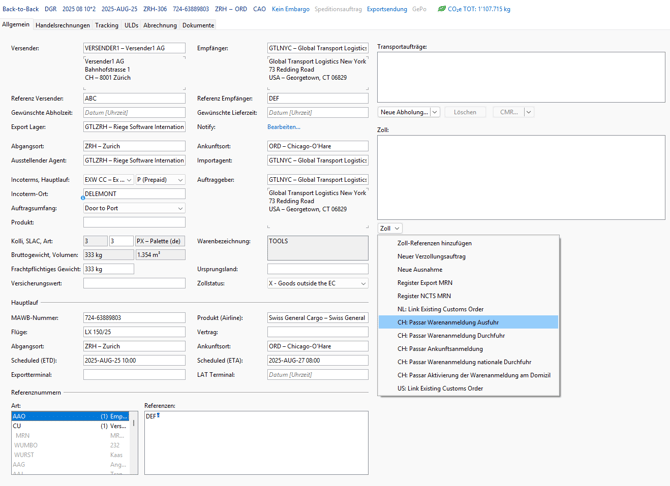Click the Scheduled (ETD) field
The height and width of the screenshot is (486, 670).
(x=134, y=361)
